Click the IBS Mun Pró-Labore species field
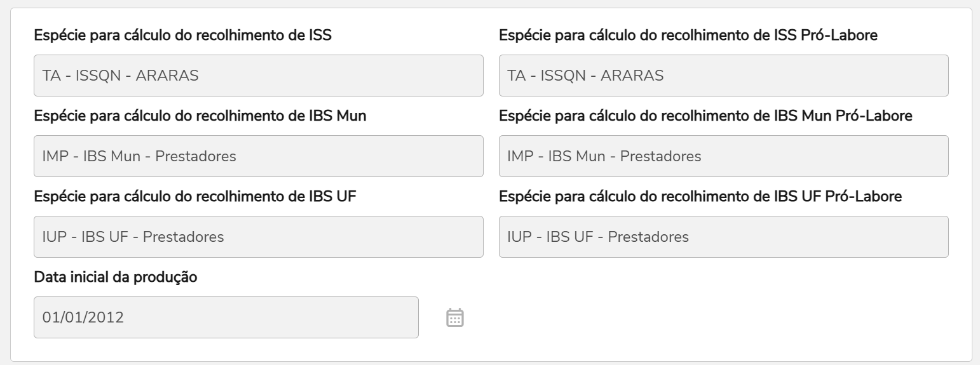Screen dimensions: 980x365 723,156
